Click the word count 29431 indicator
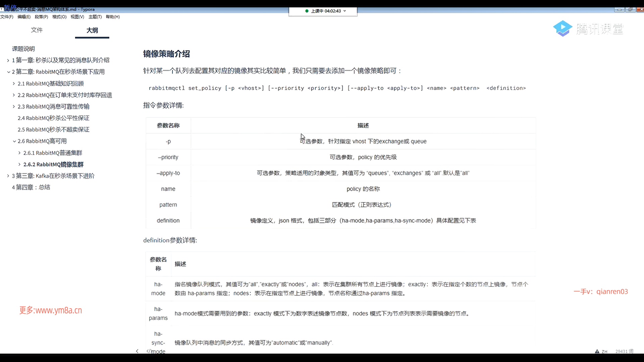This screenshot has width=644, height=362. (624, 351)
